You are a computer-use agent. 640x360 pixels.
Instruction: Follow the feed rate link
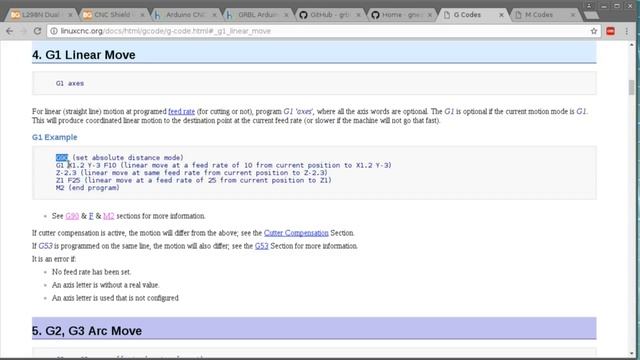point(181,111)
